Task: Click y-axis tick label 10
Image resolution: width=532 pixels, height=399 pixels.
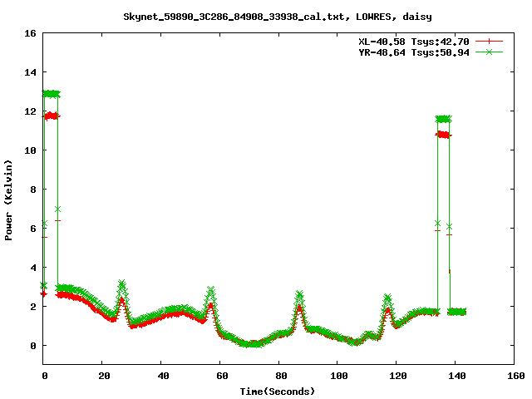Action: pyautogui.click(x=30, y=150)
